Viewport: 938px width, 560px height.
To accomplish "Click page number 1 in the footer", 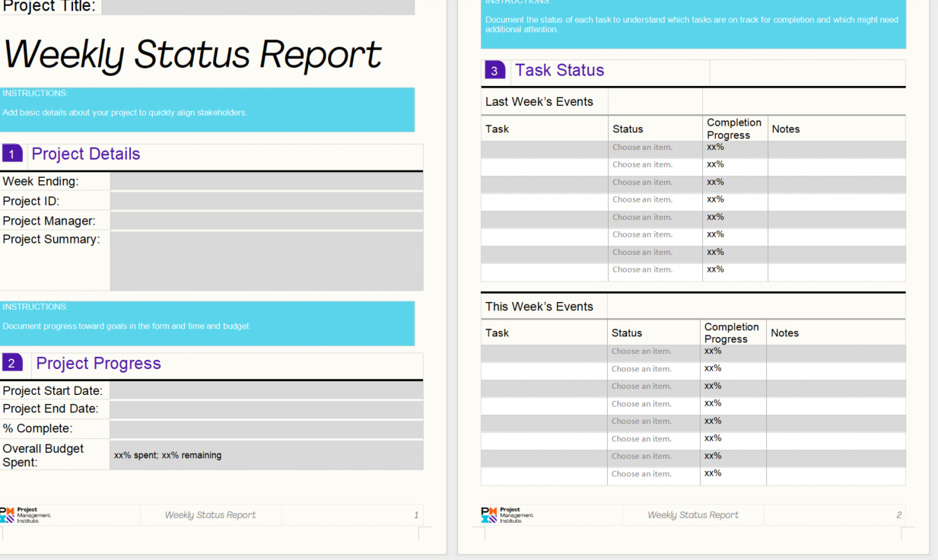I will 416,515.
